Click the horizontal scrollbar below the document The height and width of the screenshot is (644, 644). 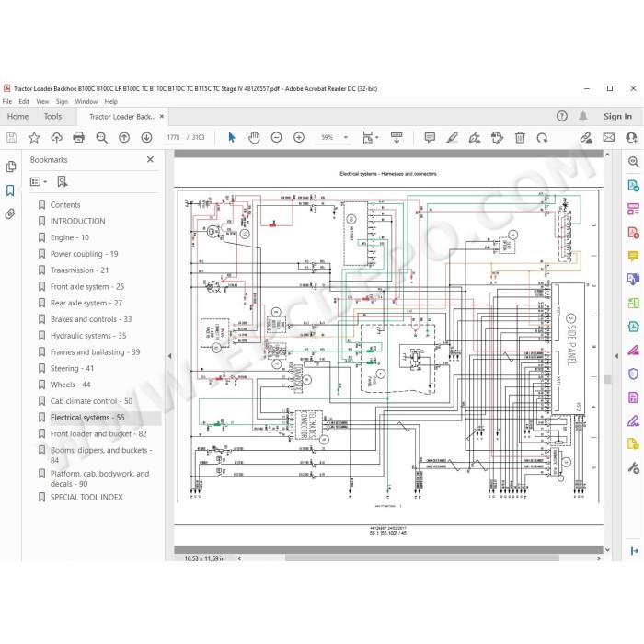pyautogui.click(x=421, y=558)
